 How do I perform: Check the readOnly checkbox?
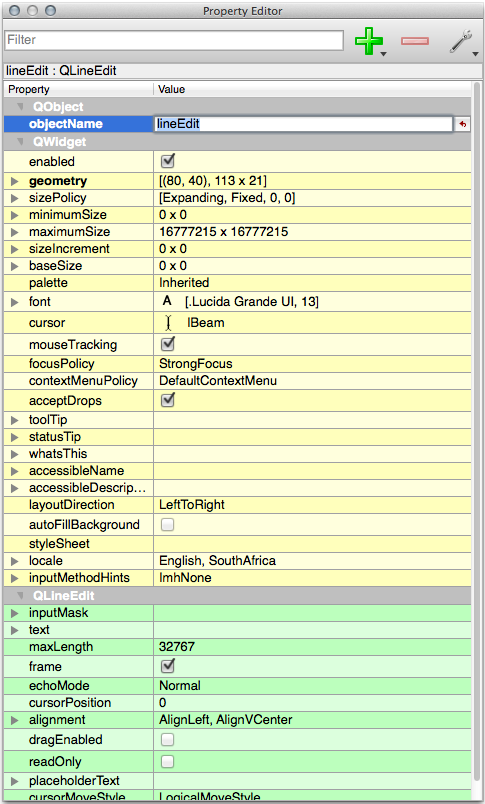pyautogui.click(x=167, y=761)
